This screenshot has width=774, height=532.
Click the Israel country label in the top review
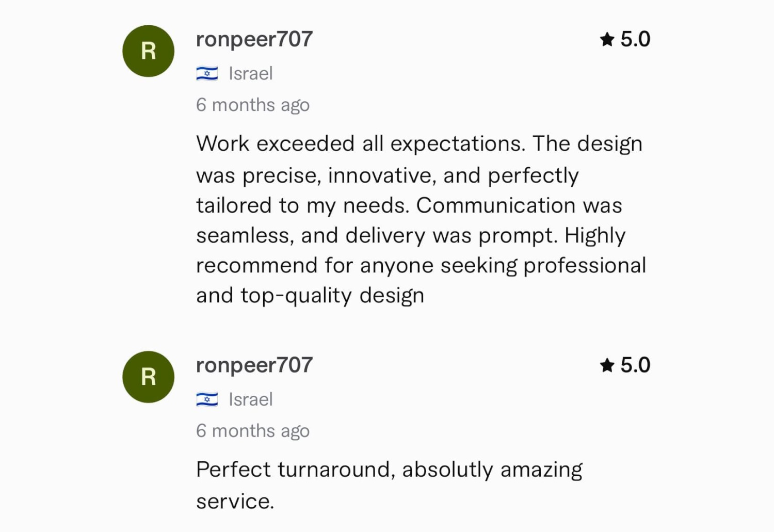pyautogui.click(x=250, y=74)
